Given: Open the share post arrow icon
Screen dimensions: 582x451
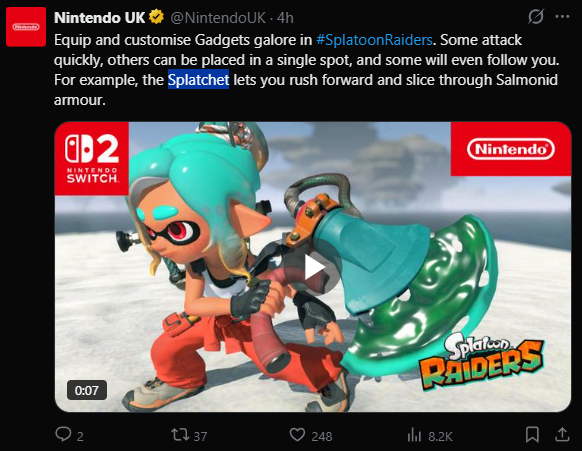Looking at the screenshot, I should click(x=562, y=434).
